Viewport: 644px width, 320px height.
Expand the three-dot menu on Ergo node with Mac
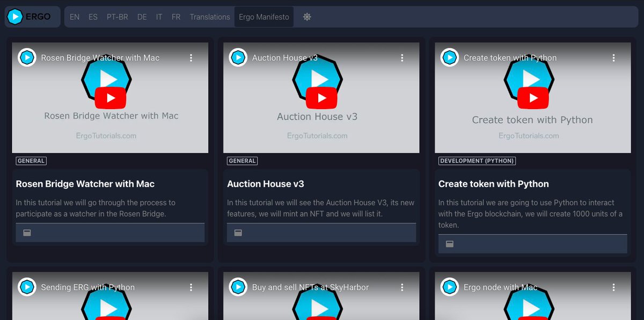(613, 287)
